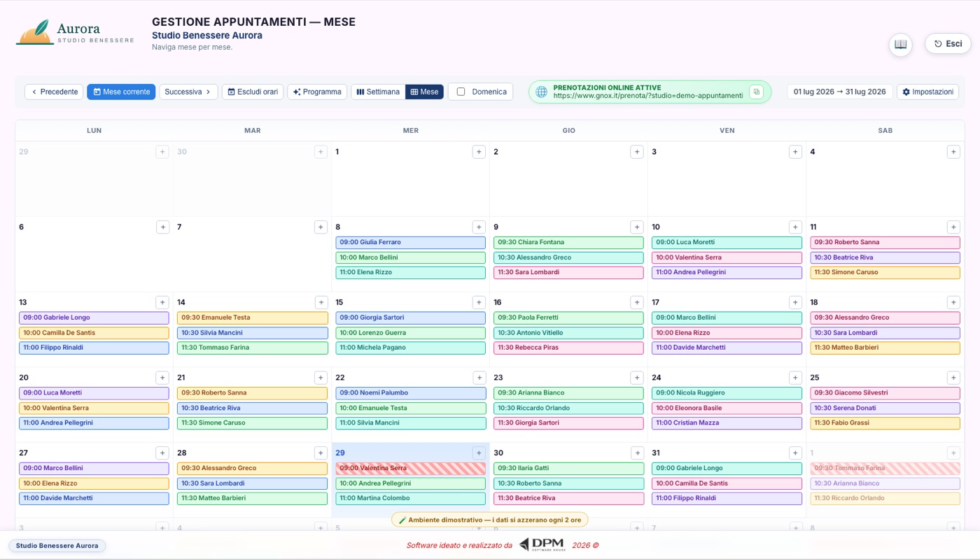Image resolution: width=980 pixels, height=559 pixels.
Task: Add appointment on day 10 with plus
Action: click(x=795, y=227)
